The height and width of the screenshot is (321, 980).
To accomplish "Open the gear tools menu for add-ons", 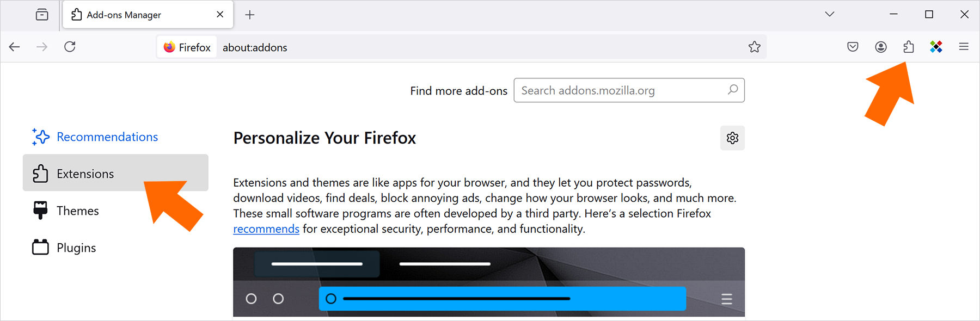I will [732, 138].
